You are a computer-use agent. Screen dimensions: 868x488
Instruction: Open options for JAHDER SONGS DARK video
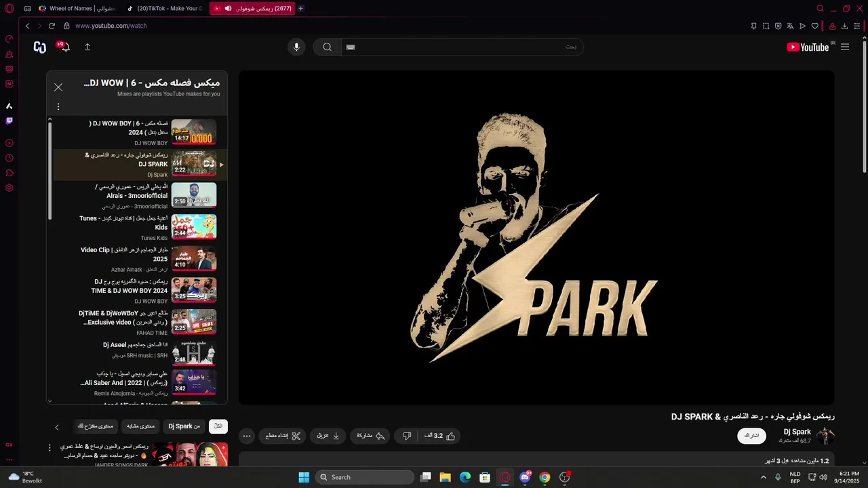pos(50,448)
